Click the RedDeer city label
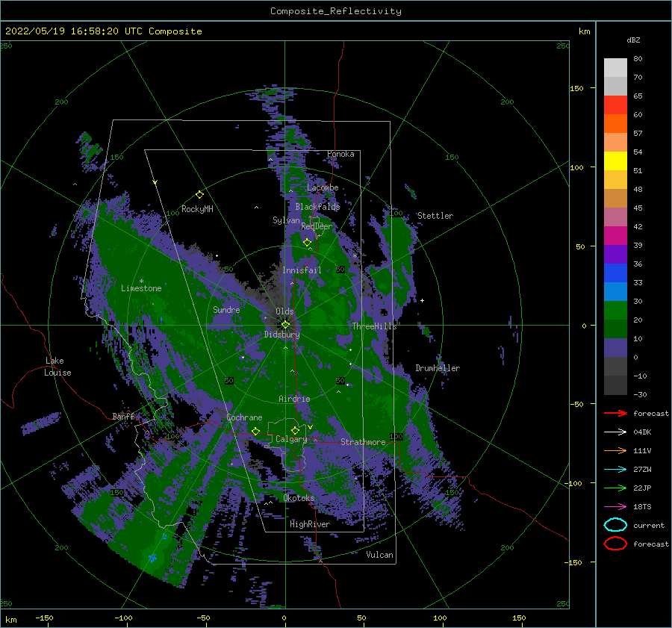Screen dimensions: 672x628 (317, 226)
